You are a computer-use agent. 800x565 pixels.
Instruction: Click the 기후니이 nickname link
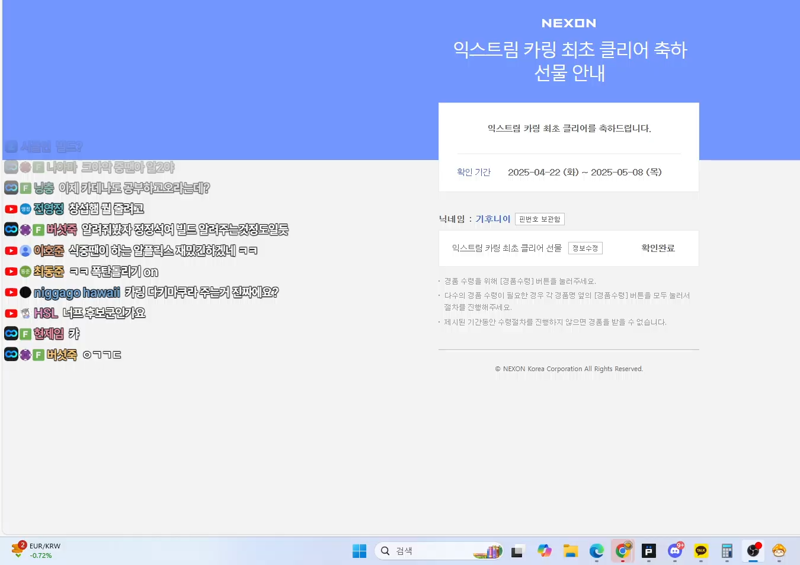493,219
